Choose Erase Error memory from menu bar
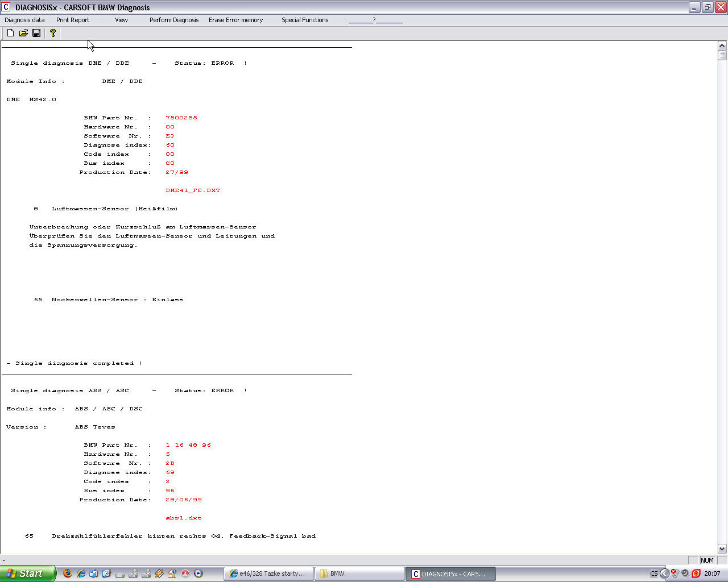The image size is (728, 582). [235, 20]
